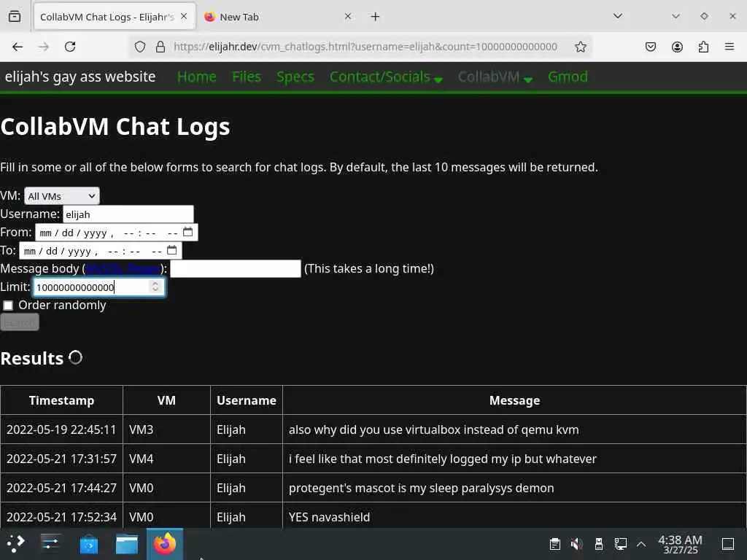
Task: Open the clipboard tray icon
Action: [554, 544]
